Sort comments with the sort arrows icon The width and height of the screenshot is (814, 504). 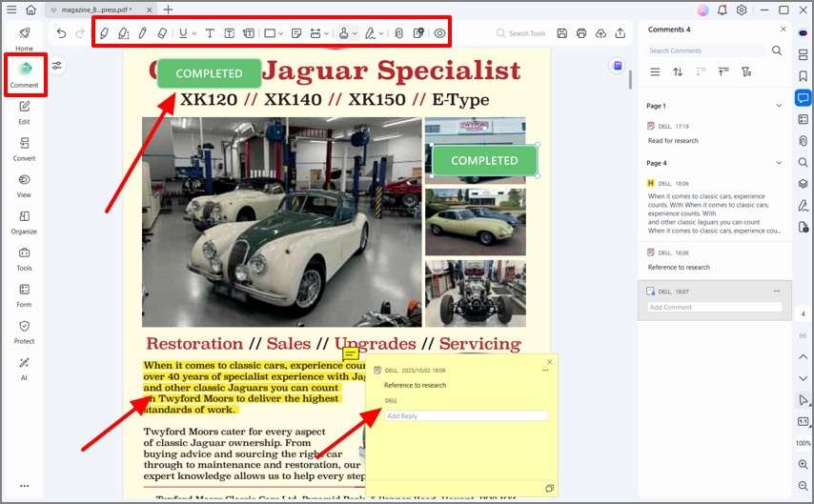(678, 72)
